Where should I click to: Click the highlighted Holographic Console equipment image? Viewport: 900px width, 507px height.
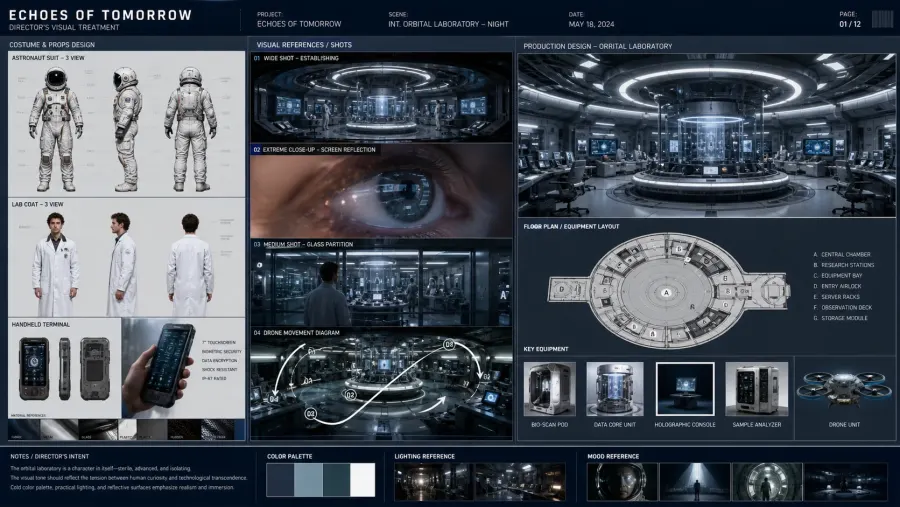(685, 389)
